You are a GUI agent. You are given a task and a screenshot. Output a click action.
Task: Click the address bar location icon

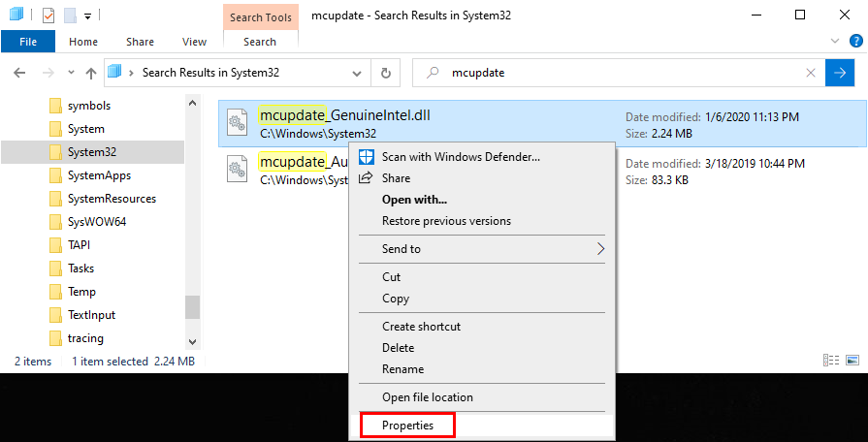[x=114, y=72]
